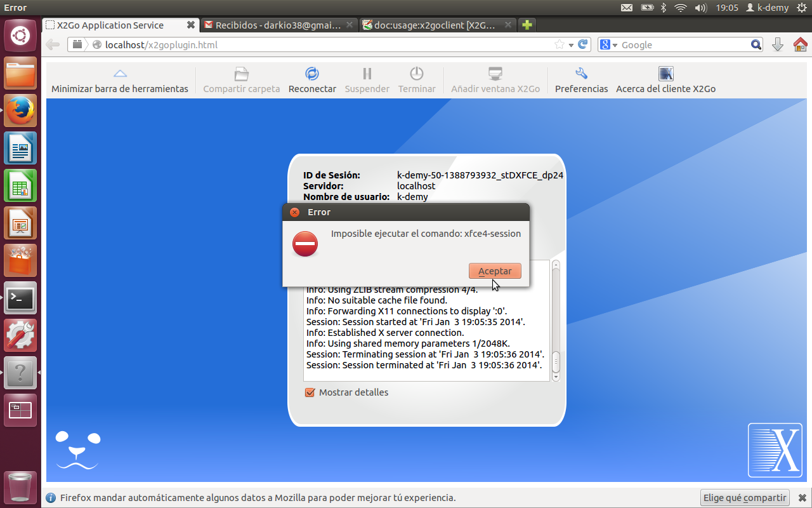Screen dimensions: 812x508
Task: Open LibreOffice Writer from launcher
Action: (x=20, y=149)
